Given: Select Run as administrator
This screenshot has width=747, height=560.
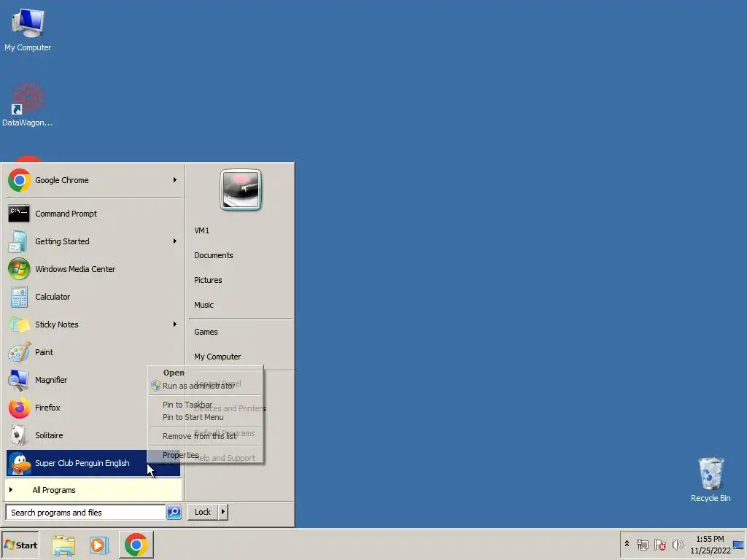Looking at the screenshot, I should [205, 386].
